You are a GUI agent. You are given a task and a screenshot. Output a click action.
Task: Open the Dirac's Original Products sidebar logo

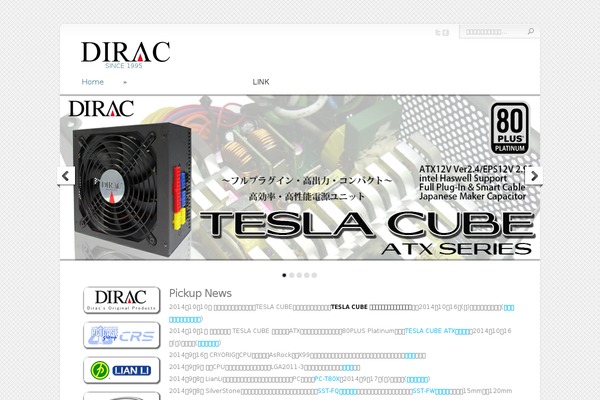pos(121,300)
